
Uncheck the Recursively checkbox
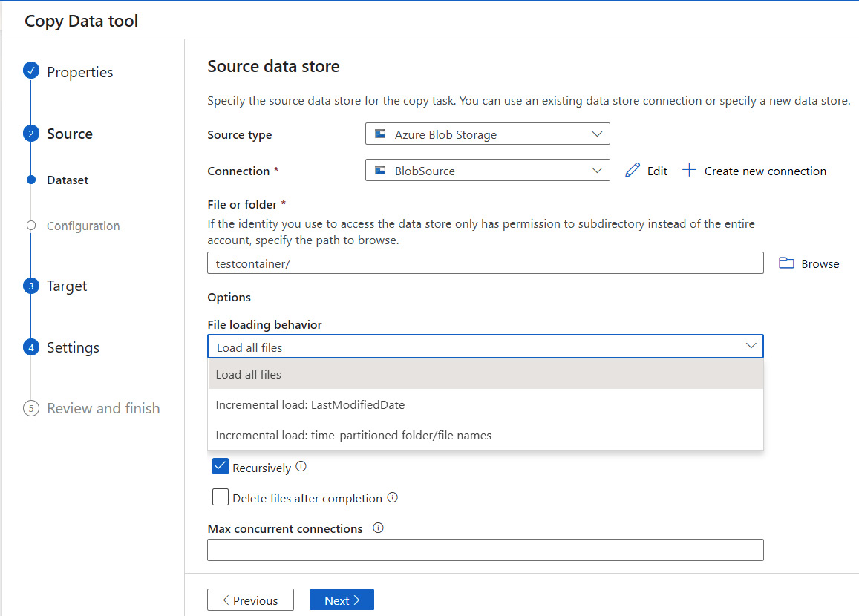[x=221, y=467]
